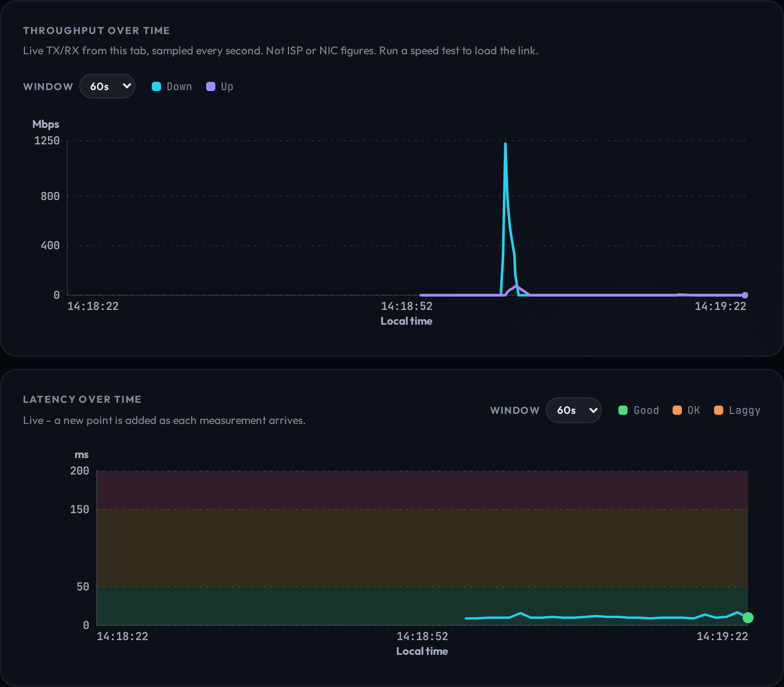Click the 14:18:52 label under throughput chart
The height and width of the screenshot is (687, 784).
tap(407, 306)
